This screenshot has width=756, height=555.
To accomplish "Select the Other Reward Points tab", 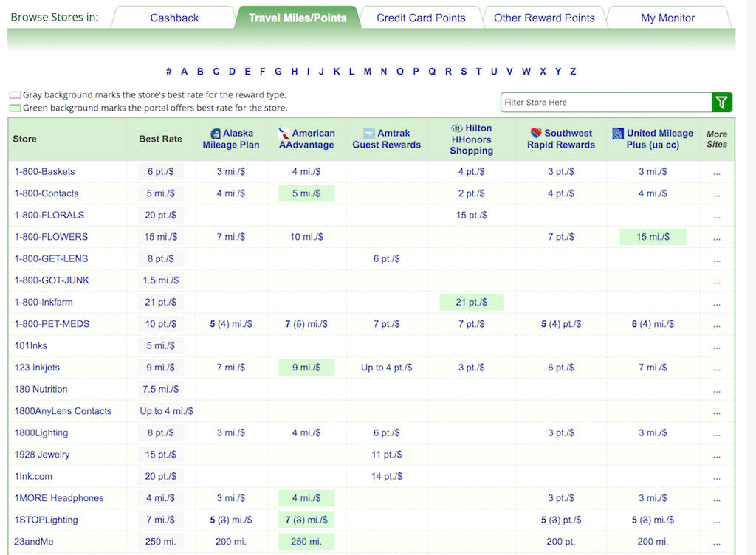I will (544, 18).
